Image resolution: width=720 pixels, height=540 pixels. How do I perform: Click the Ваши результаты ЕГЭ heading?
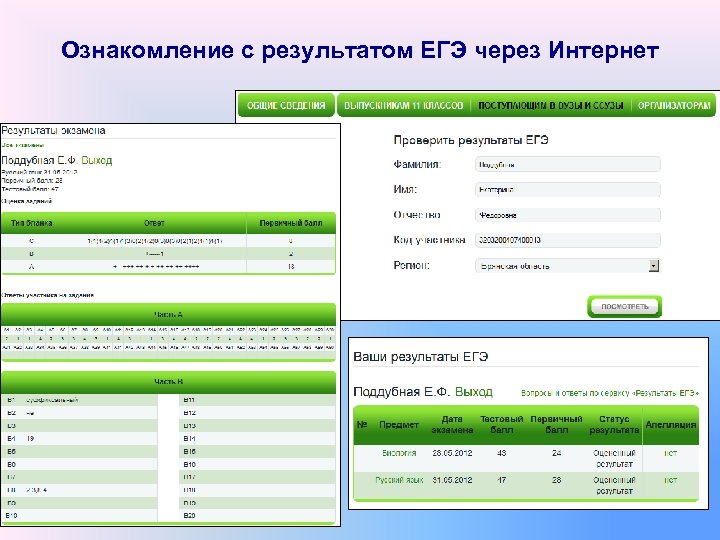(x=421, y=357)
